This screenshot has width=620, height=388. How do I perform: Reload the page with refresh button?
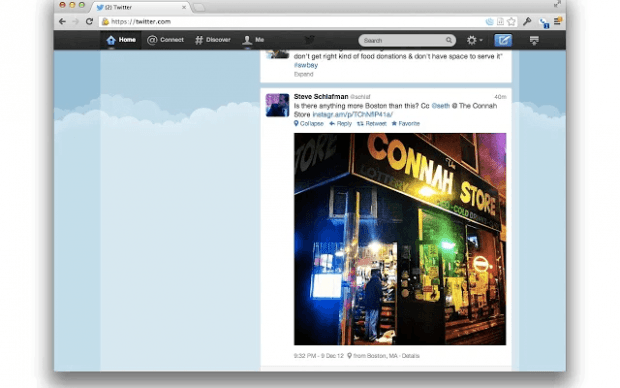coord(89,21)
